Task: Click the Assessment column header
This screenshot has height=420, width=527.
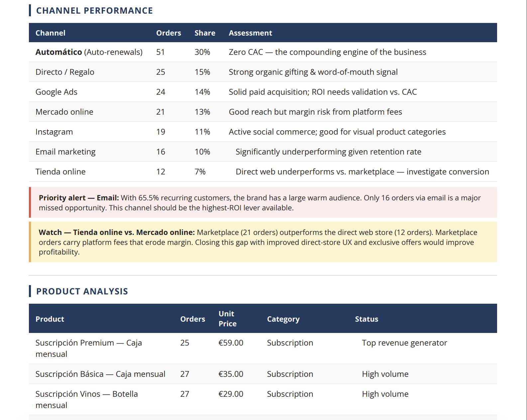Action: (250, 33)
